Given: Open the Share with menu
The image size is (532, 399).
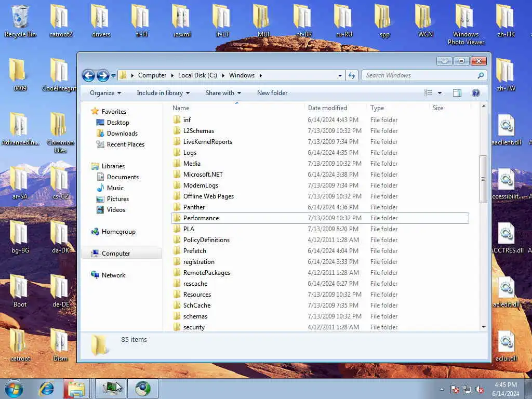Looking at the screenshot, I should coord(223,93).
